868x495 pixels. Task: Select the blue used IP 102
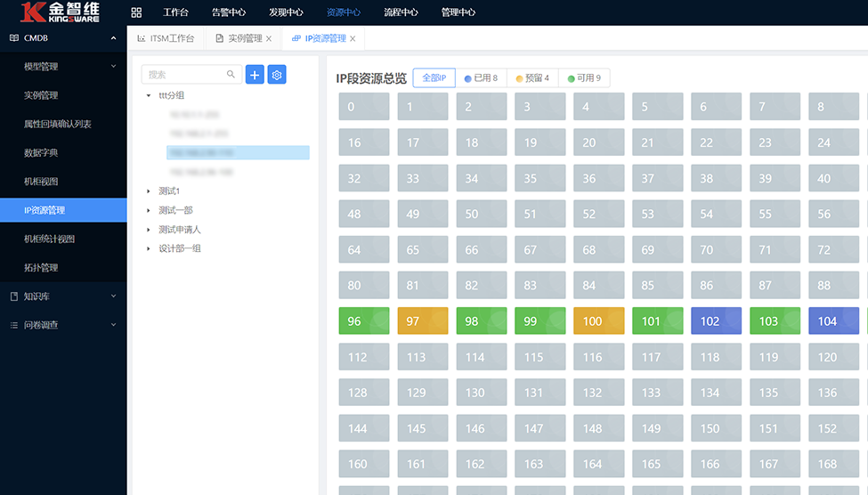[x=717, y=321]
